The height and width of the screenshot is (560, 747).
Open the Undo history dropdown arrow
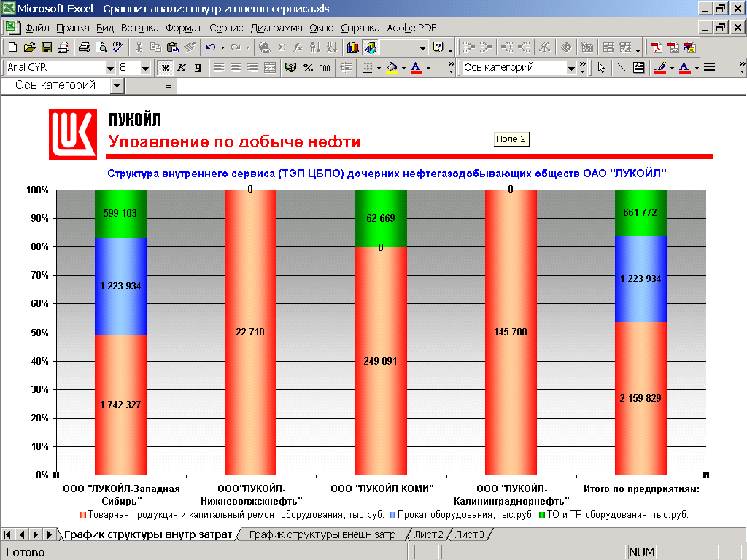[x=222, y=47]
